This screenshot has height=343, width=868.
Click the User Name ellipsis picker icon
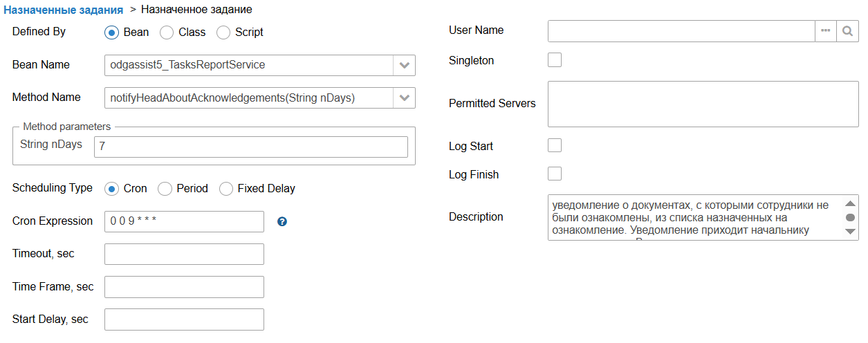click(x=825, y=31)
